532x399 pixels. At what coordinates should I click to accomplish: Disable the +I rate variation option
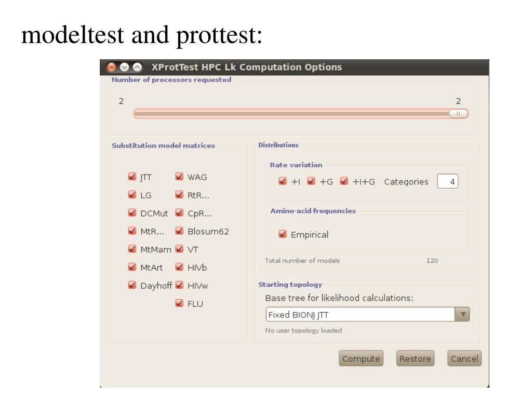click(283, 181)
